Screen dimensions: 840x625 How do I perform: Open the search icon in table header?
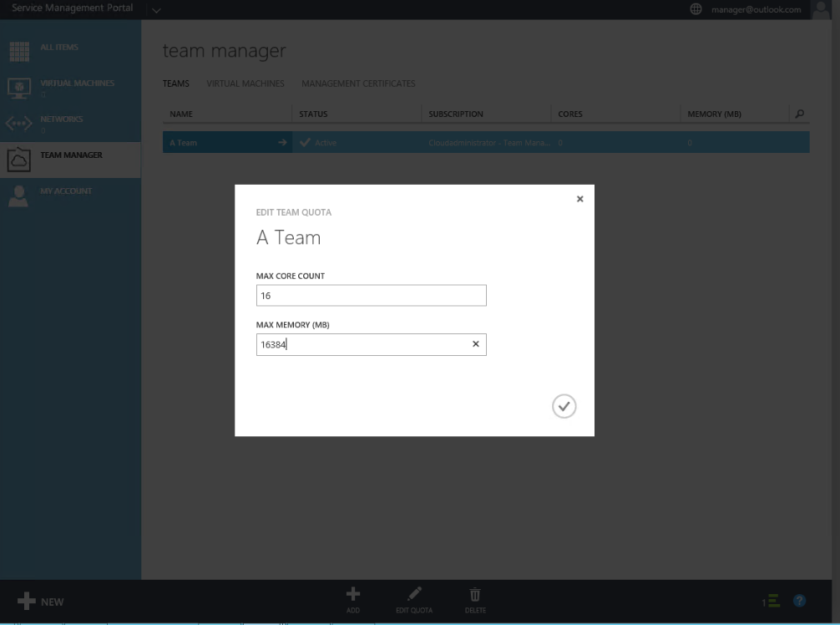tap(797, 114)
